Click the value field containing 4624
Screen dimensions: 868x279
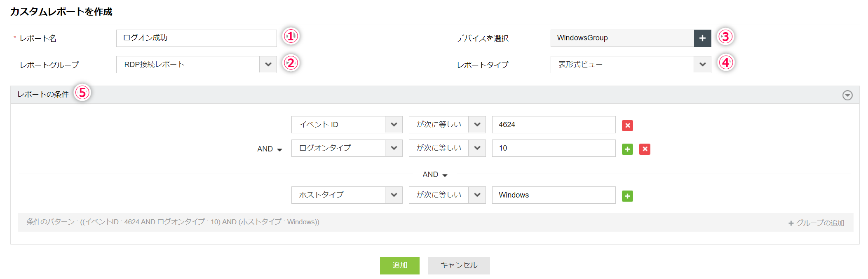tap(553, 125)
